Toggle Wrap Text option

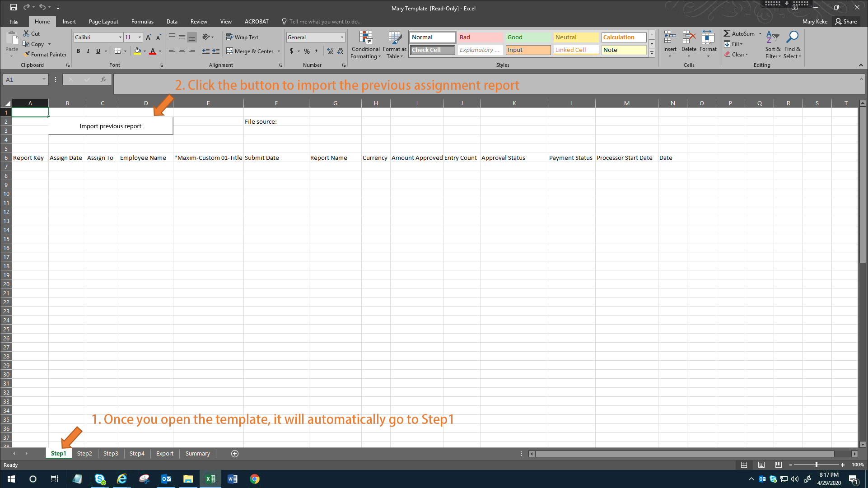(x=242, y=37)
